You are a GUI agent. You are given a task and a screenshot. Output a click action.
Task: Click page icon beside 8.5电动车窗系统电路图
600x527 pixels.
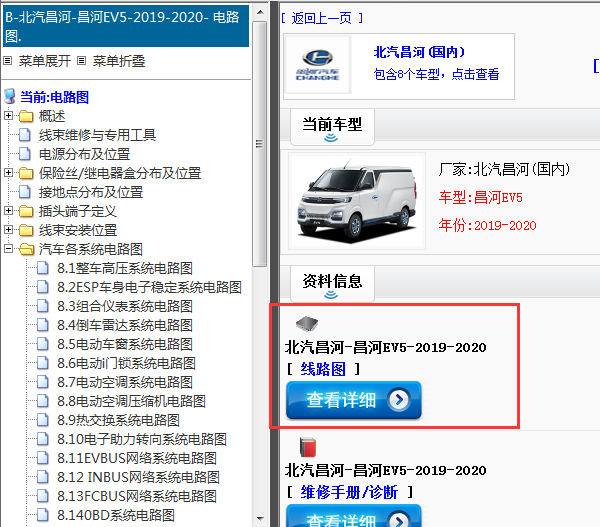click(x=43, y=344)
